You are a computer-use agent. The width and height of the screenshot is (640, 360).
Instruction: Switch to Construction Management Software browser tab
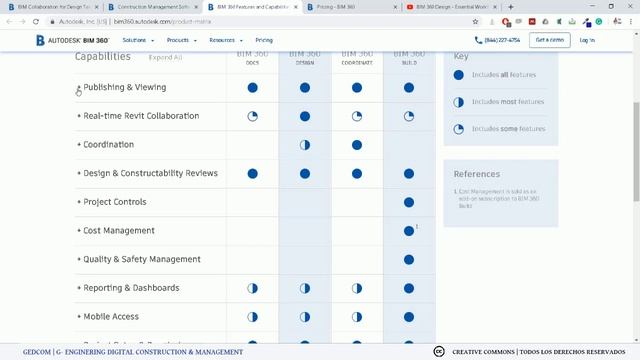pyautogui.click(x=153, y=7)
